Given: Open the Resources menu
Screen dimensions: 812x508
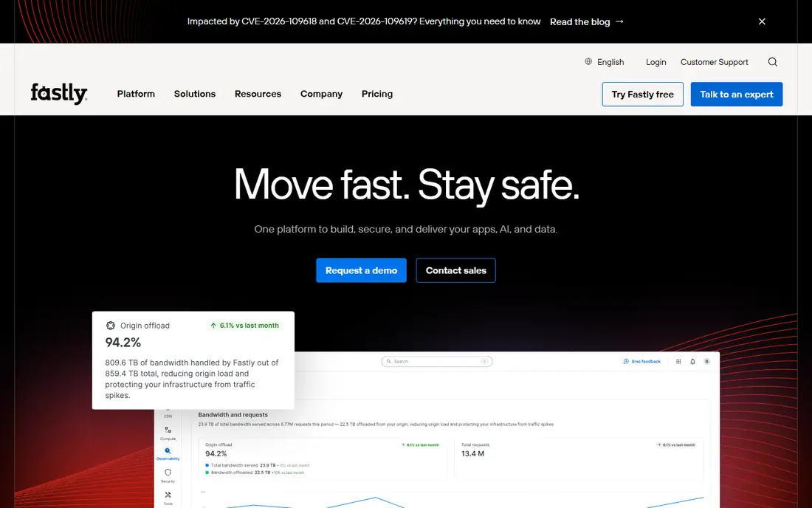Looking at the screenshot, I should (258, 94).
